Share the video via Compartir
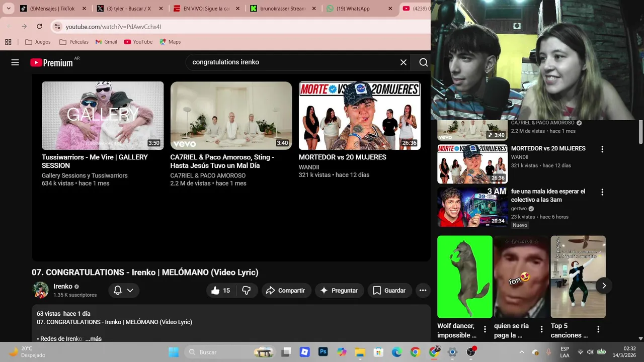644x362 pixels. point(286,290)
